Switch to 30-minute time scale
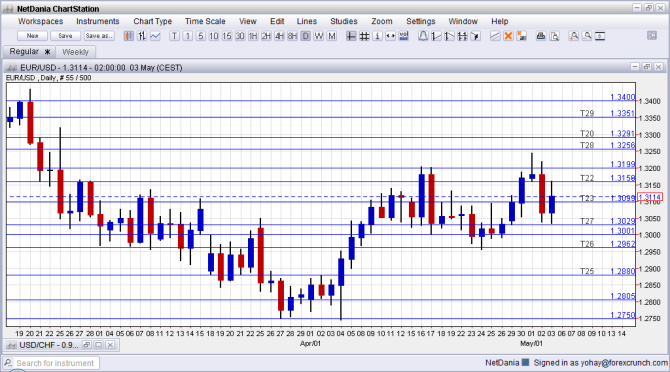Image resolution: width=670 pixels, height=372 pixels. click(x=240, y=36)
